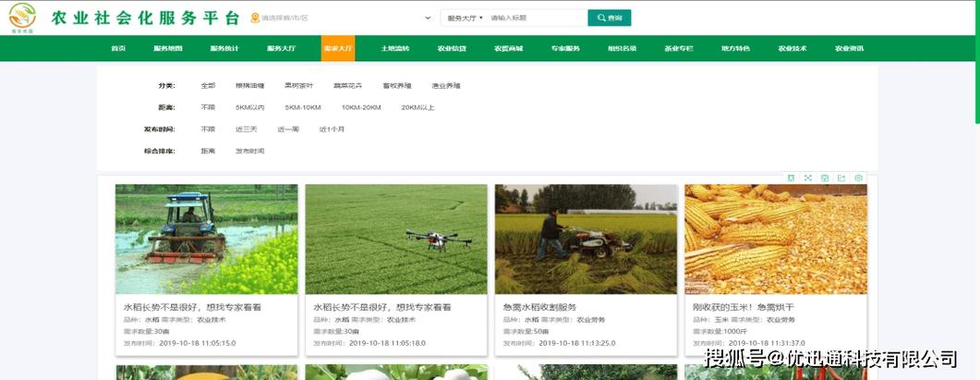Click the save icon in floating toolbar
This screenshot has width=980, height=380.
tap(825, 178)
